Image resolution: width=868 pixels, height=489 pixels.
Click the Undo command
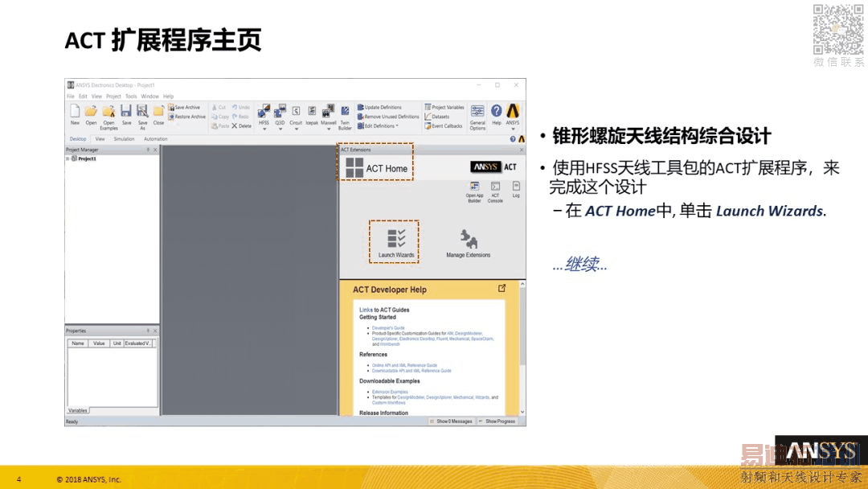pos(241,108)
